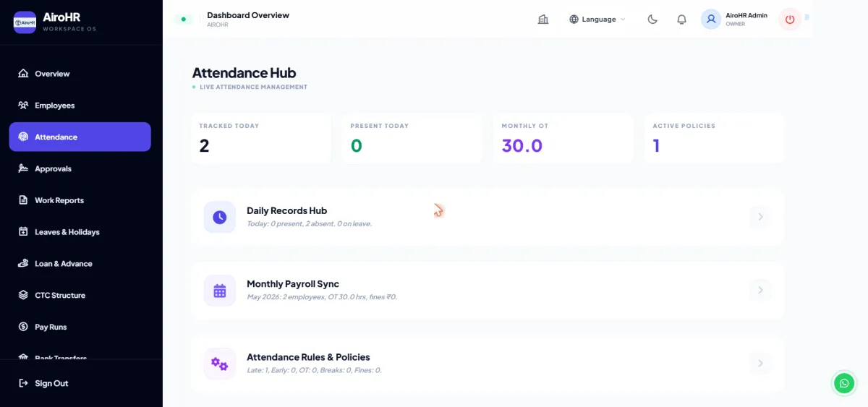Open Pay Runs menu item
The width and height of the screenshot is (868, 407).
tap(80, 327)
